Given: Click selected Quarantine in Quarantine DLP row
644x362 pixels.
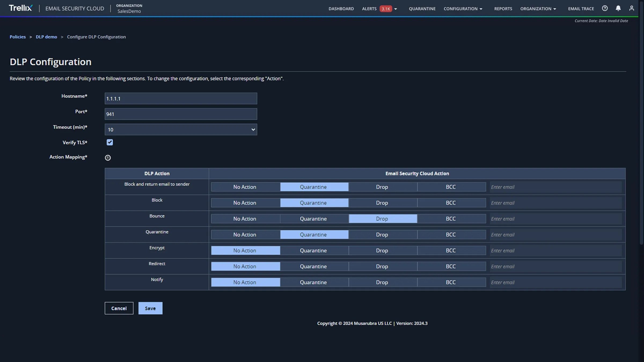Looking at the screenshot, I should 314,235.
